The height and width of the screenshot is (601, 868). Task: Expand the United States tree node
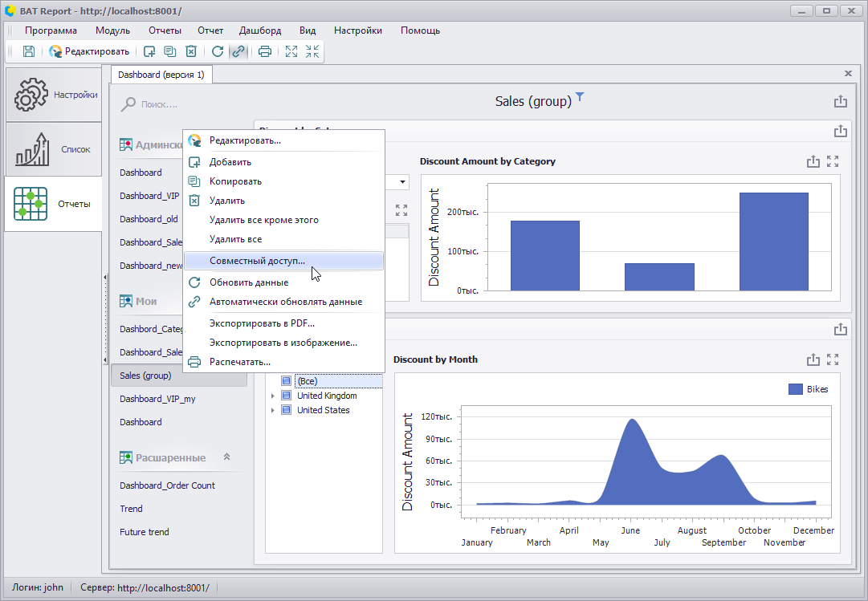(x=272, y=410)
